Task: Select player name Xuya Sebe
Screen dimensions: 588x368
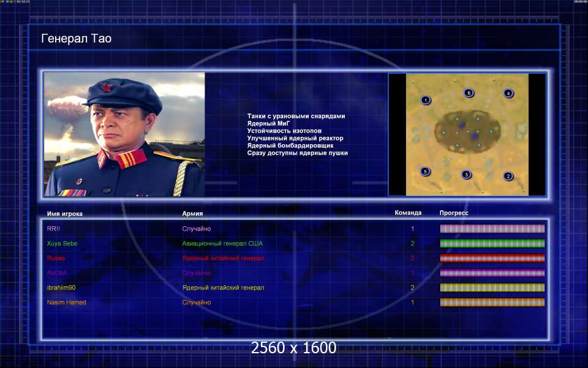Action: pos(62,243)
